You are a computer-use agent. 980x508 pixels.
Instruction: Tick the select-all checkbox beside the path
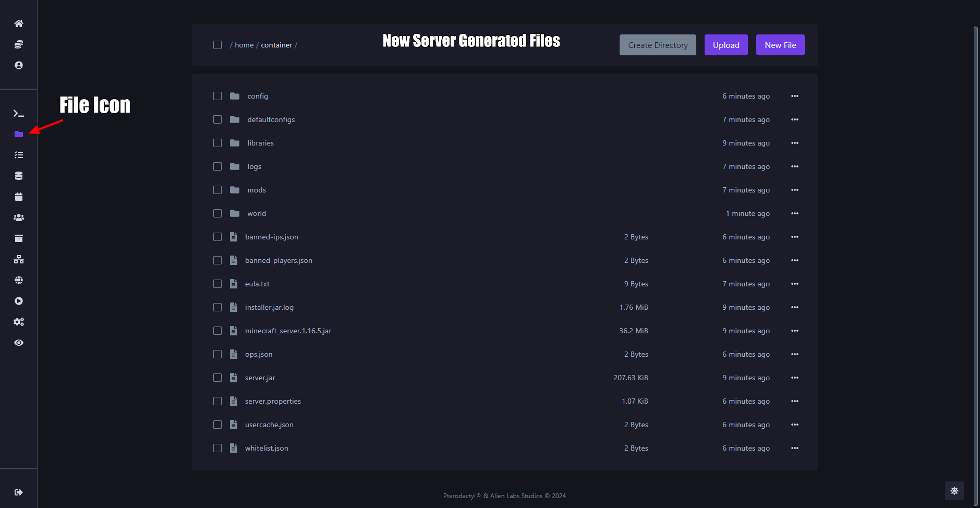[217, 45]
